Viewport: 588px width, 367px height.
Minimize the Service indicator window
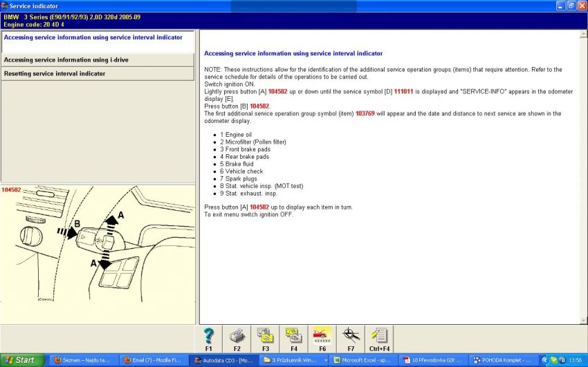tap(560, 6)
